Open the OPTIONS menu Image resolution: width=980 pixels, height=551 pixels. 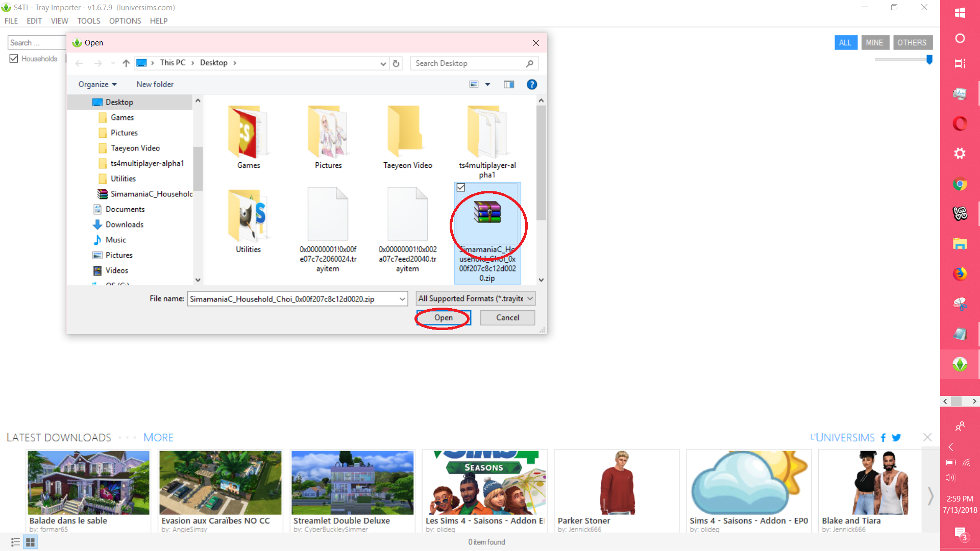(x=125, y=21)
